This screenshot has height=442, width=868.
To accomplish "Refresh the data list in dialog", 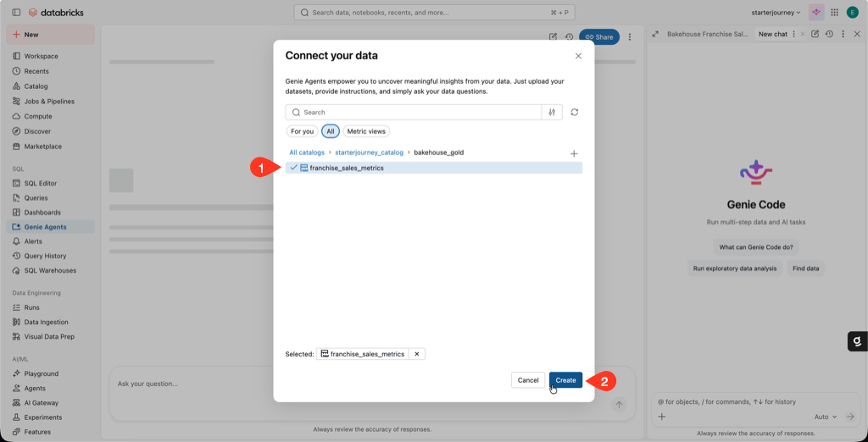I will (575, 113).
